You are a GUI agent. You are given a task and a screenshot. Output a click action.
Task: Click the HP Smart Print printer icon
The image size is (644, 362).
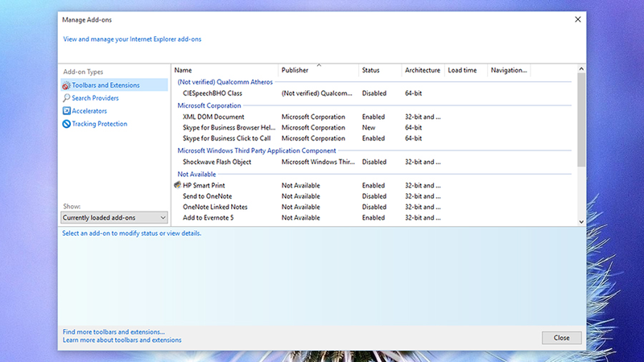[177, 185]
